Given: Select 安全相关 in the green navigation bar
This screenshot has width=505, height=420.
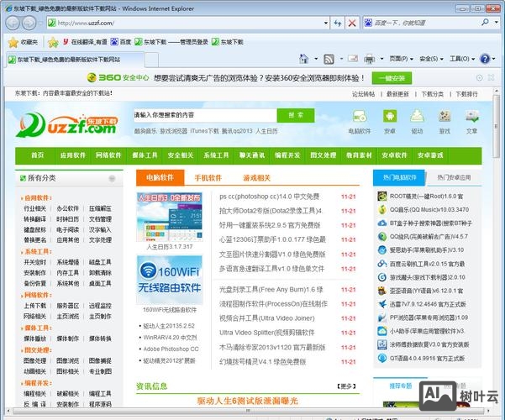Looking at the screenshot, I should click(x=180, y=155).
